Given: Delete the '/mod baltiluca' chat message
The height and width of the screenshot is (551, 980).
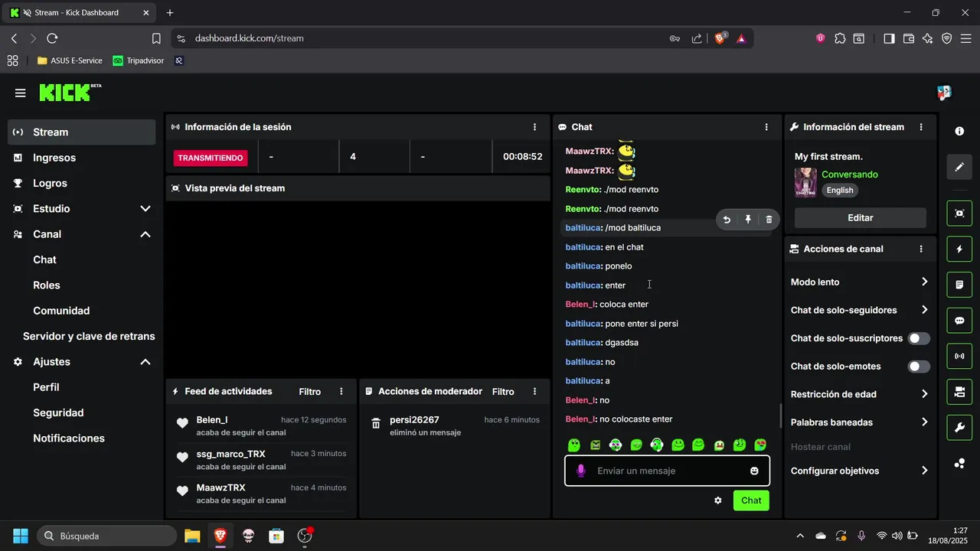Looking at the screenshot, I should tap(769, 220).
